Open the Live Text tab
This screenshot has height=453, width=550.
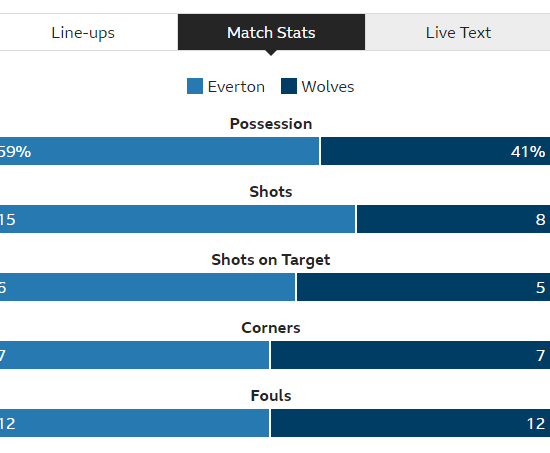point(458,32)
